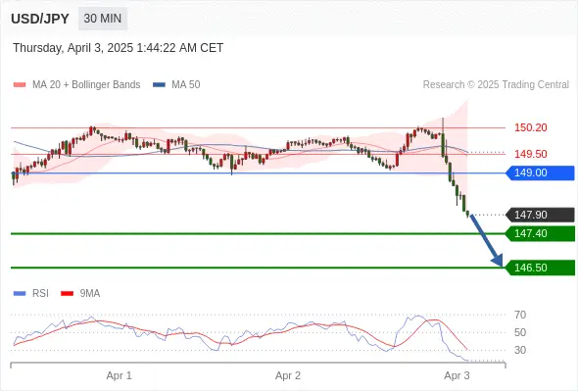Click the black 147.90 current price tag

click(541, 215)
